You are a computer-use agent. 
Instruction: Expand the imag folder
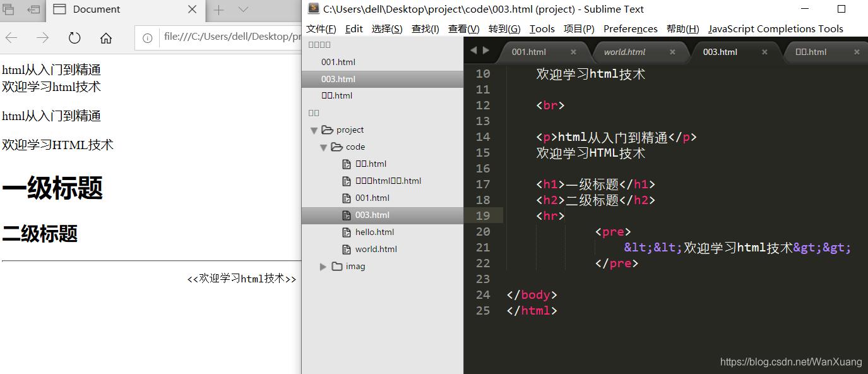323,266
